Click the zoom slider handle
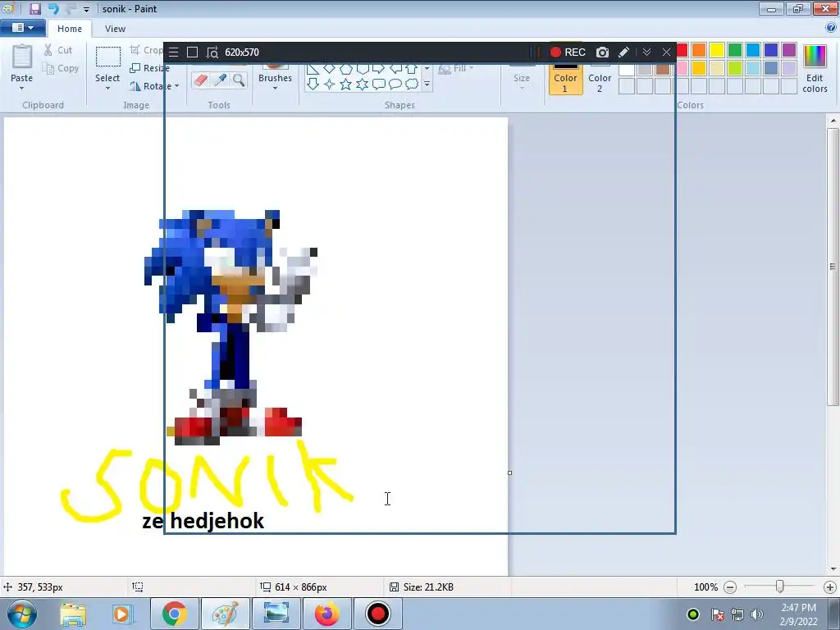Screen dimensions: 840x630 (x=780, y=587)
